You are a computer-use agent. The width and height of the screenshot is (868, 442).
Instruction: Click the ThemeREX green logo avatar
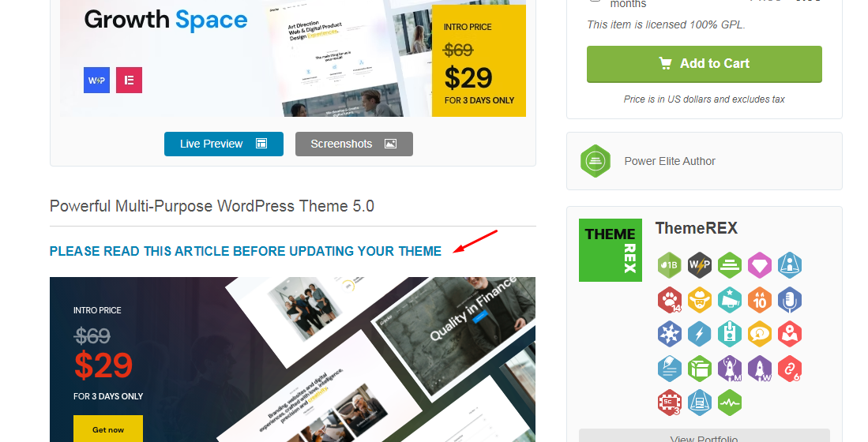coord(611,250)
